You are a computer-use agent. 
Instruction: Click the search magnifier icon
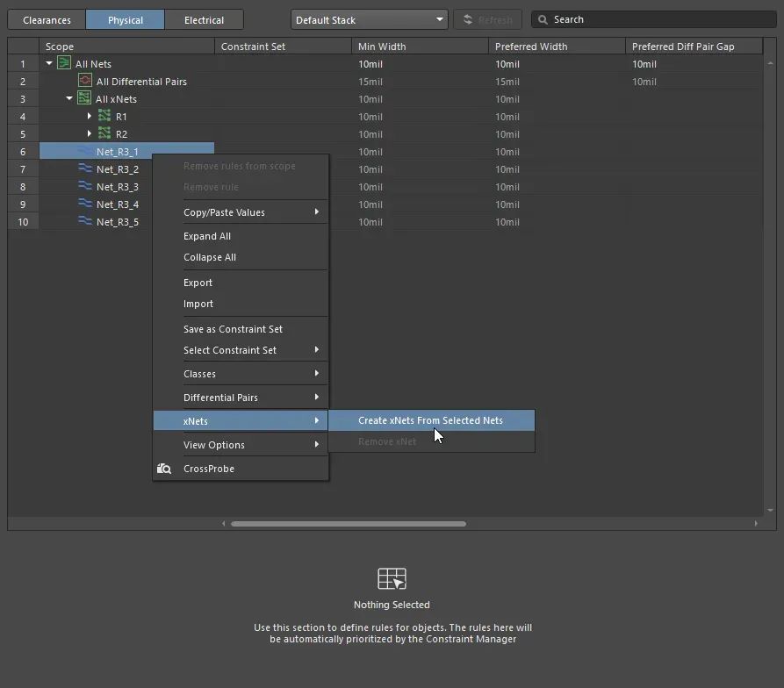543,20
